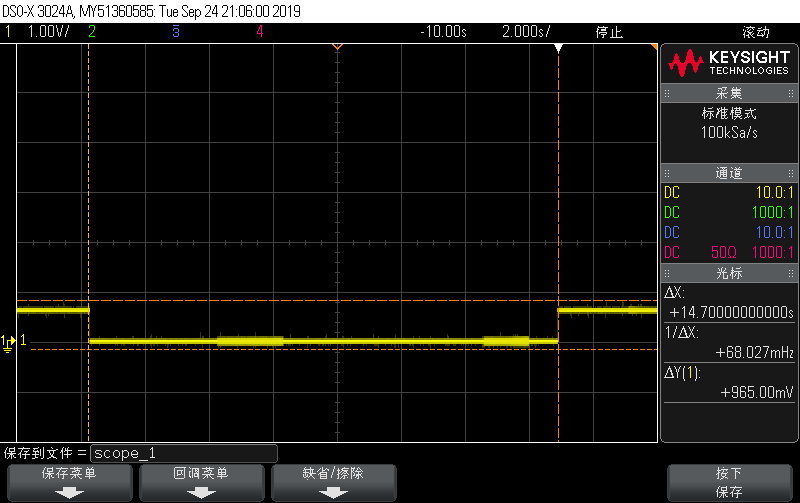Open the 通道 channel panel header
Viewport: 800px width, 503px height.
(x=729, y=173)
